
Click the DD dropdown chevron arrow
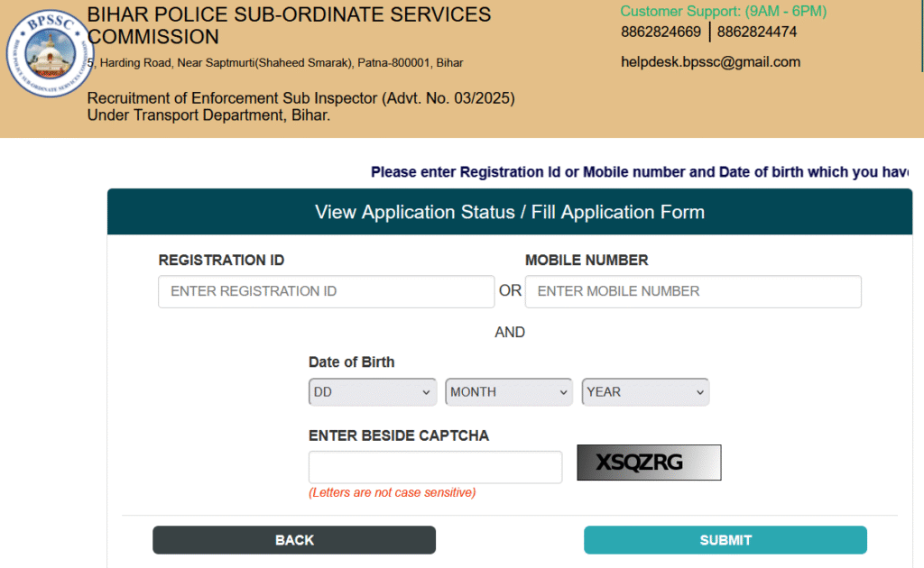click(x=426, y=392)
